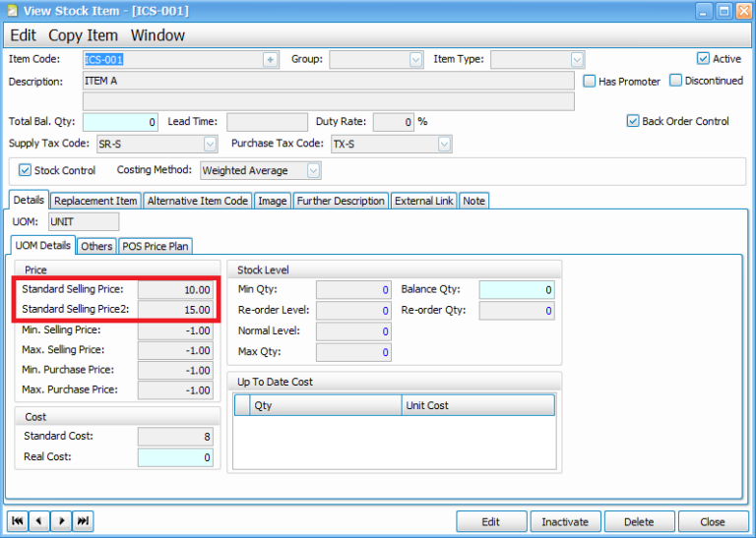
Task: Click the Max. Selling Price field
Action: pyautogui.click(x=176, y=351)
